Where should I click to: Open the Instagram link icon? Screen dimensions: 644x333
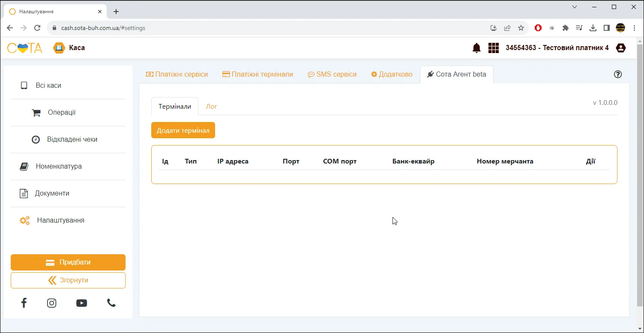click(51, 303)
